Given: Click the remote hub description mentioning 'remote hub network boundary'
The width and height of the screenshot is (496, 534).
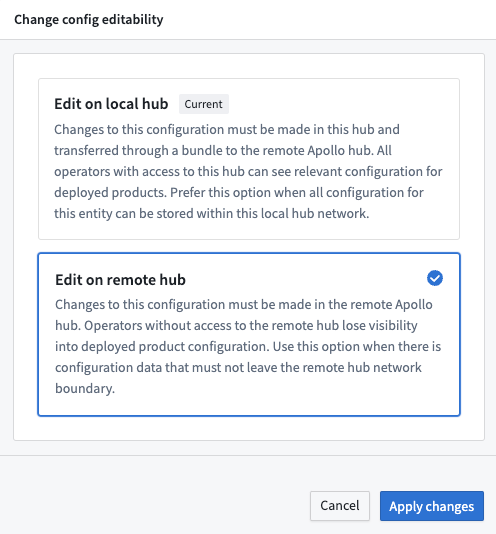Looking at the screenshot, I should (x=248, y=346).
